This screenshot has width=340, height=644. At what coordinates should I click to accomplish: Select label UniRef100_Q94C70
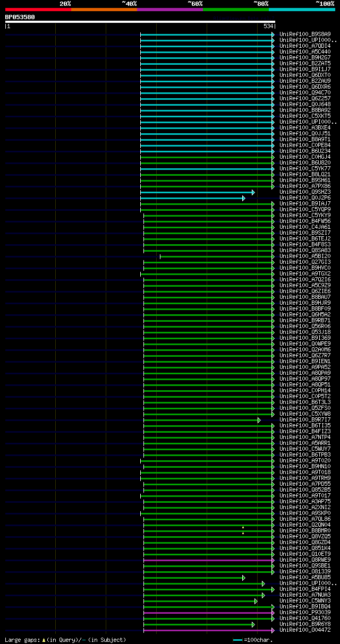tap(305, 93)
